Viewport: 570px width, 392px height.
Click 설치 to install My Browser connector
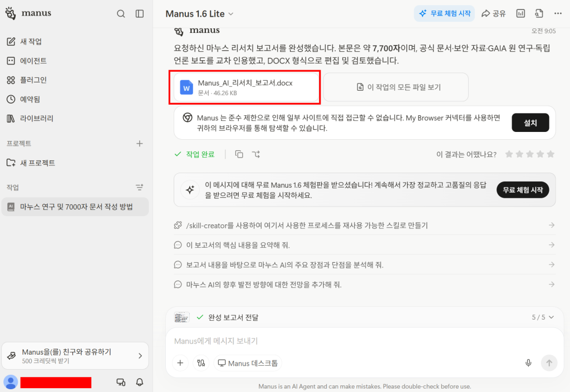[530, 123]
